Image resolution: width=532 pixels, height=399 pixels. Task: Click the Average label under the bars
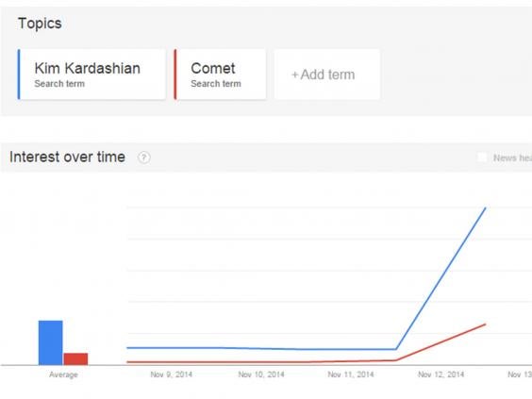coord(63,374)
